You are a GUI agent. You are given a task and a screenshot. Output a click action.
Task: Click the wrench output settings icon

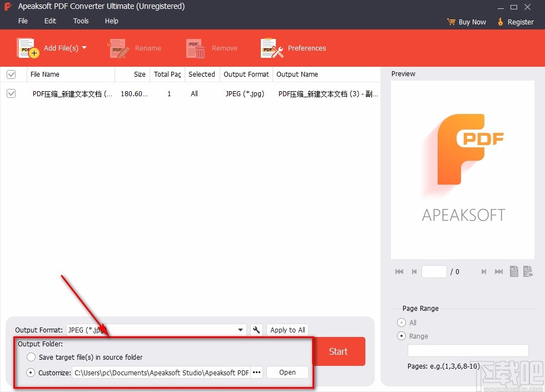(256, 329)
